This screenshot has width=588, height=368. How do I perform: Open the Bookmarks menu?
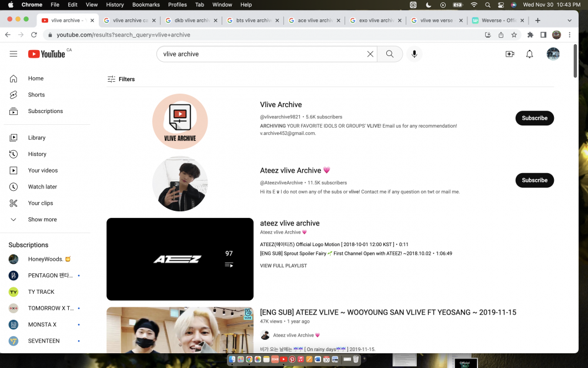pyautogui.click(x=146, y=5)
